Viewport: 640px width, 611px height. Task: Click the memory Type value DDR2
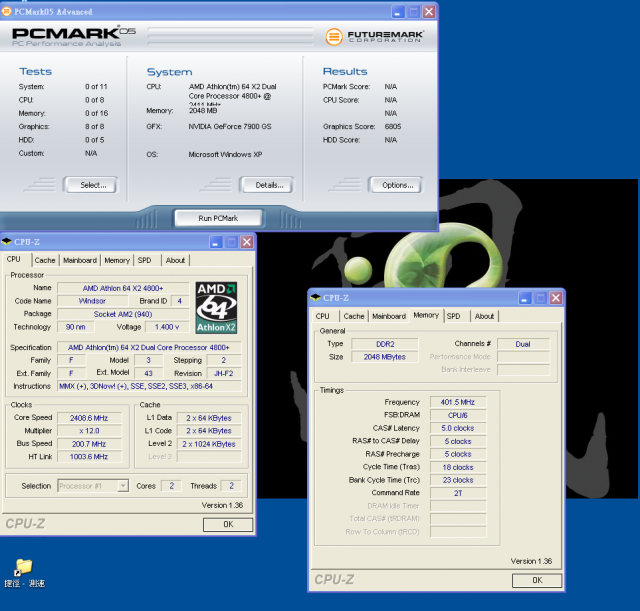coord(385,344)
